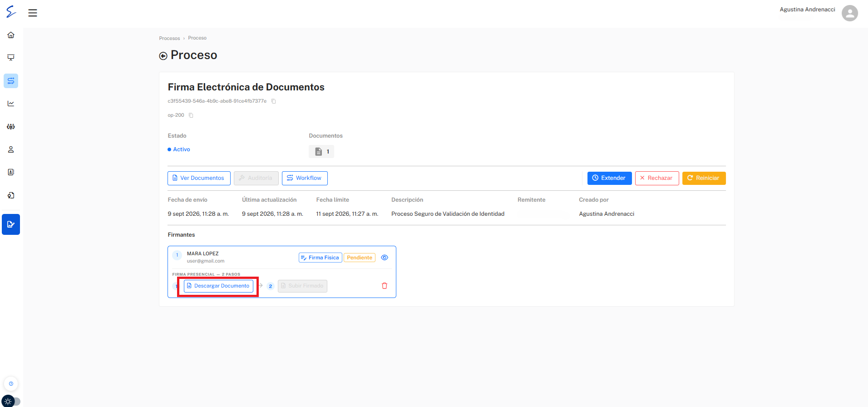Image resolution: width=868 pixels, height=407 pixels.
Task: Click the Reiniciar button
Action: [x=704, y=178]
